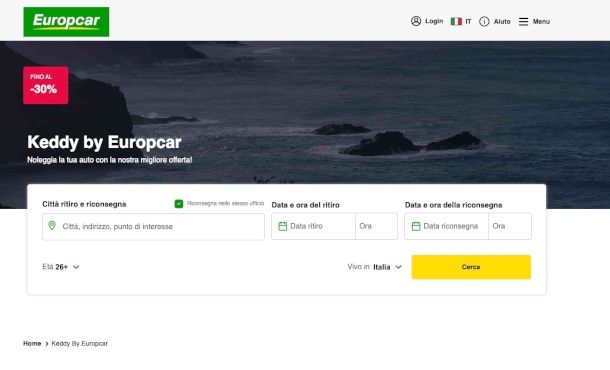Click the Keddy by Europcar heading

point(104,142)
